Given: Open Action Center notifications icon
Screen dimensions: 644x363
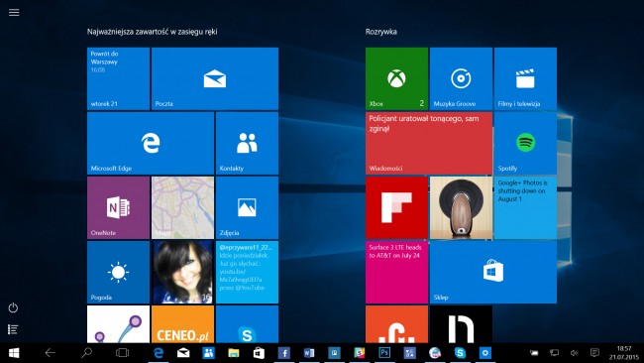Looking at the screenshot, I should tap(594, 353).
